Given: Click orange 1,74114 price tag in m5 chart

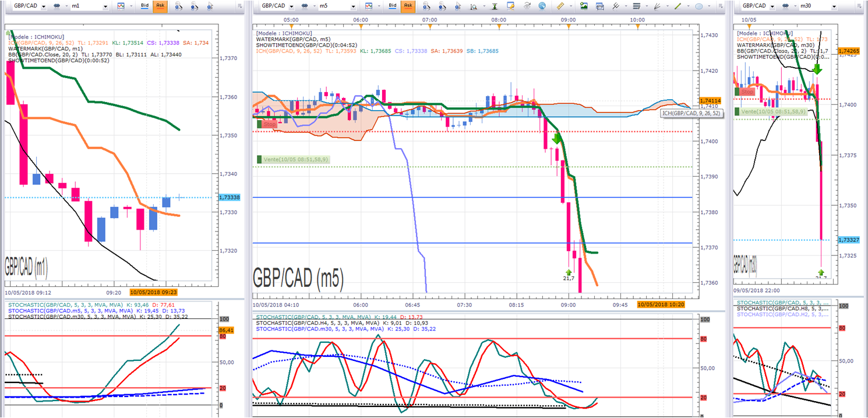Looking at the screenshot, I should (710, 101).
